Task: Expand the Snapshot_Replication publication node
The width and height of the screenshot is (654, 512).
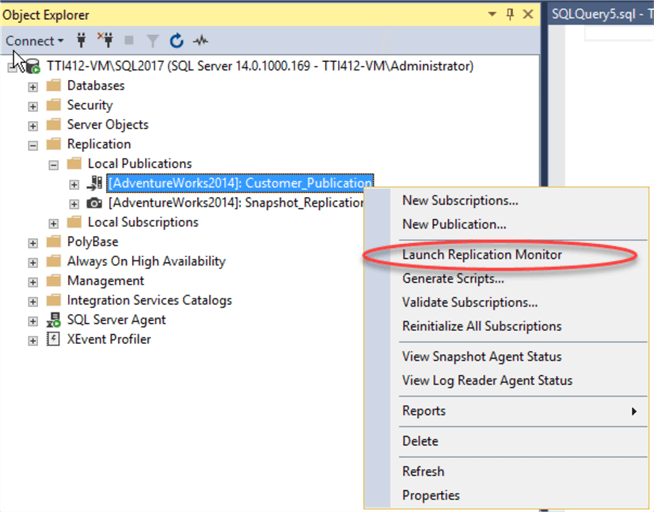Action: point(74,204)
